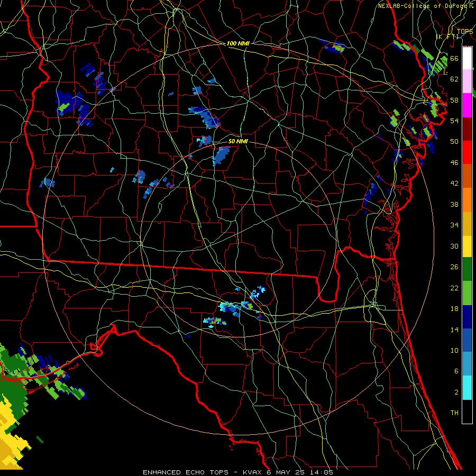The width and height of the screenshot is (476, 476).
Task: Select the light green legend swatch
Action: (x=467, y=293)
